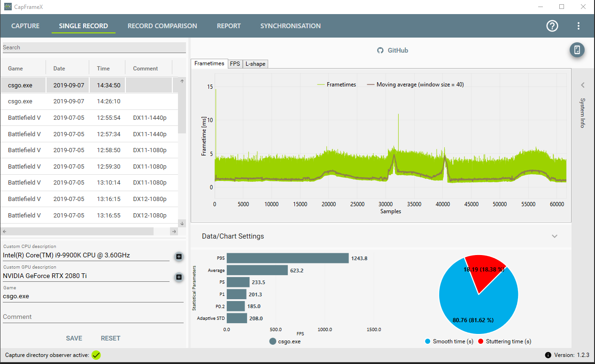Screen dimensions: 595x364
Task: Select Battlefield V record at 12:55:54
Action: tap(89, 118)
